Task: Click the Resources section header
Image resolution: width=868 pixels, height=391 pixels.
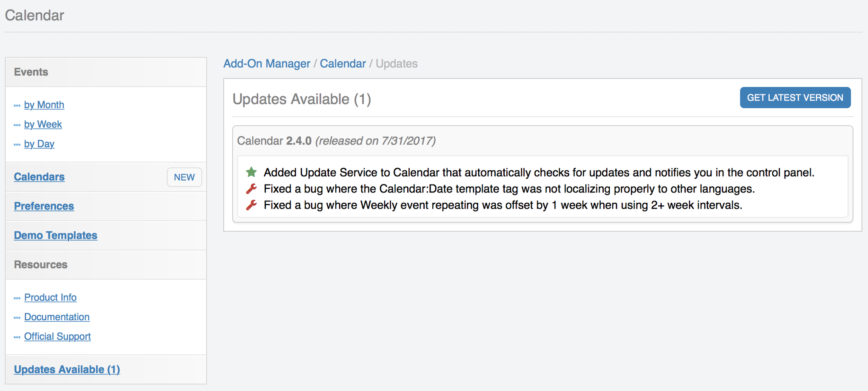Action: coord(40,264)
